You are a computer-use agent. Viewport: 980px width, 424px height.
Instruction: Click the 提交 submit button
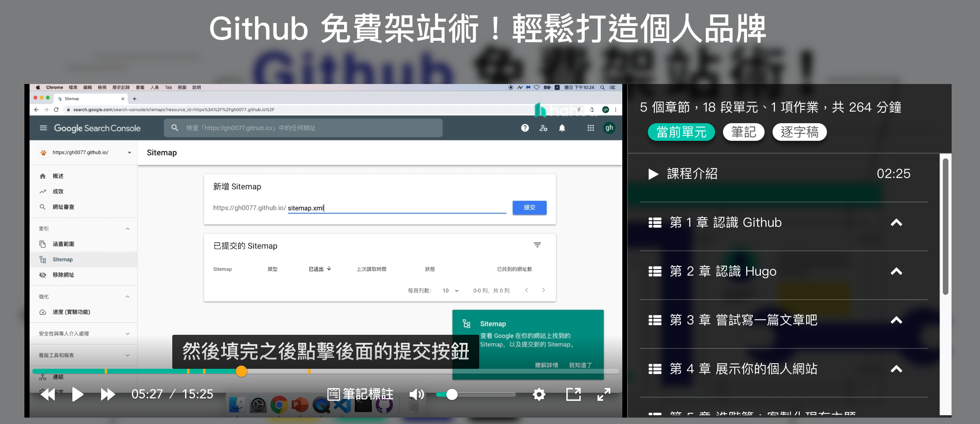529,208
